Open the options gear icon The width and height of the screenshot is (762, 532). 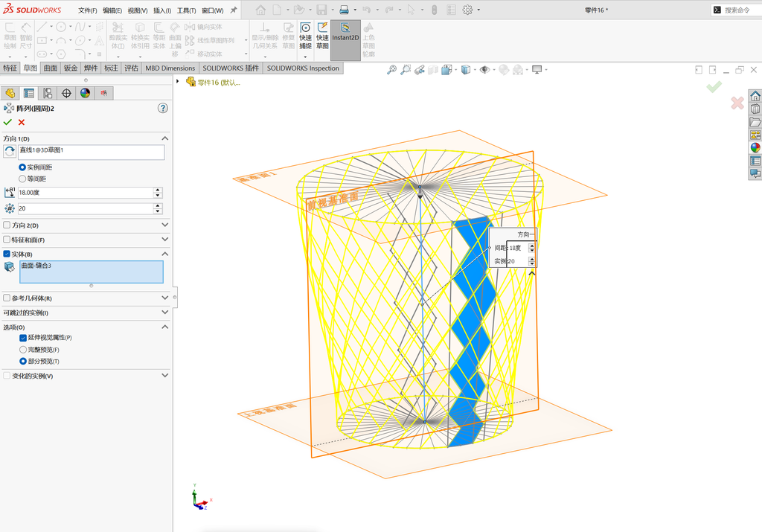pyautogui.click(x=467, y=10)
